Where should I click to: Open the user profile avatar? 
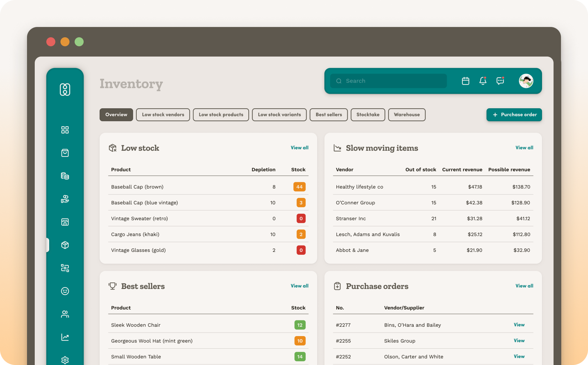click(526, 81)
